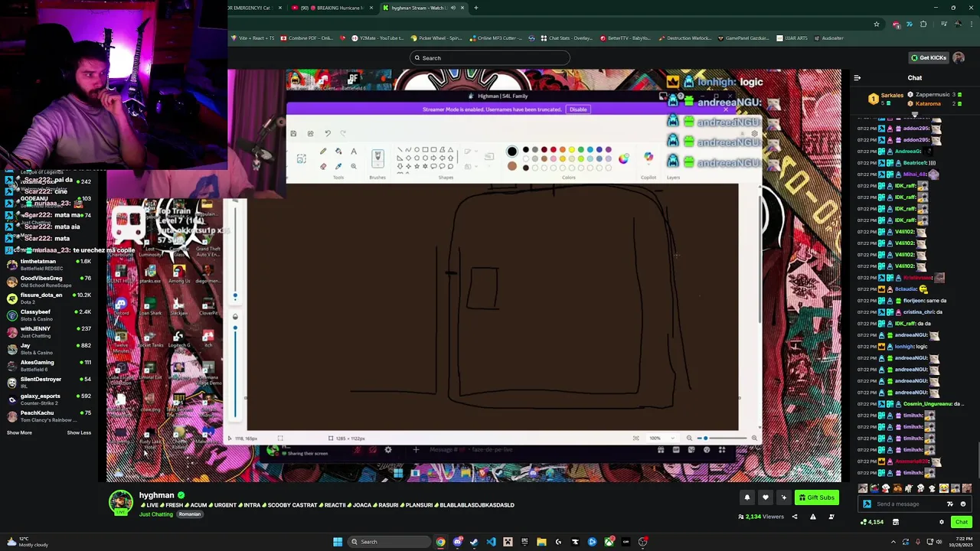This screenshot has height=551, width=980.
Task: Click the Just Chatting category link
Action: tap(156, 514)
